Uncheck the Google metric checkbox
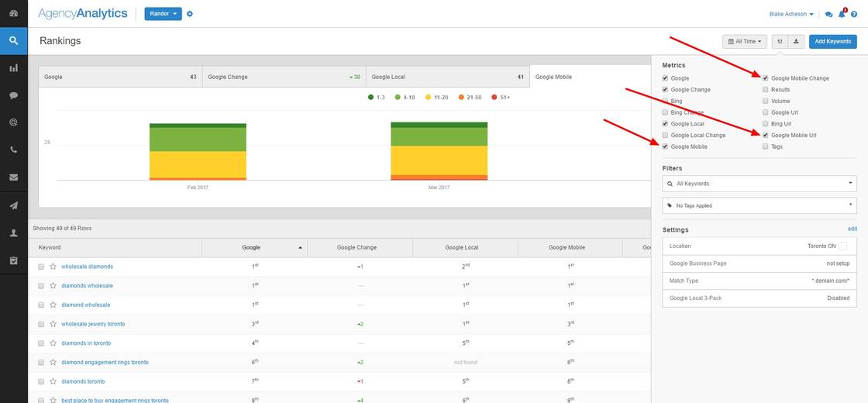The image size is (868, 403). coord(665,78)
